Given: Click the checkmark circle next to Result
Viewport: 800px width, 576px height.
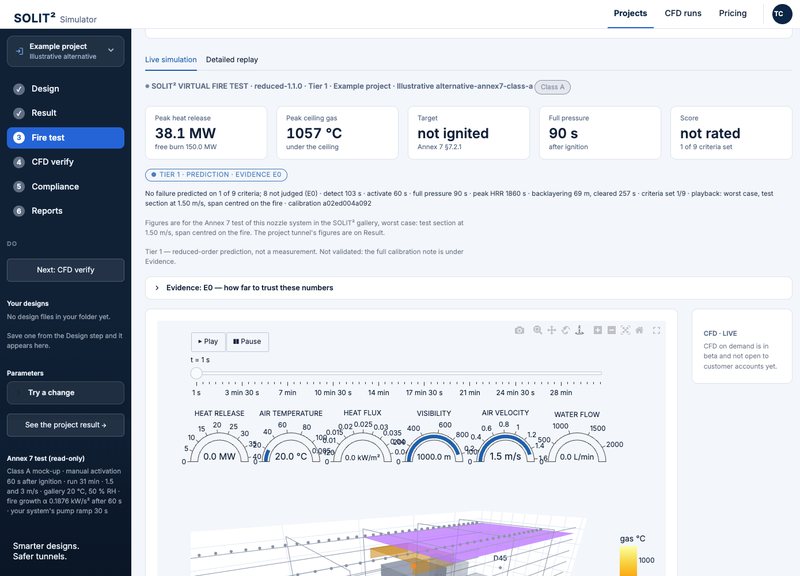Looking at the screenshot, I should click(x=19, y=113).
